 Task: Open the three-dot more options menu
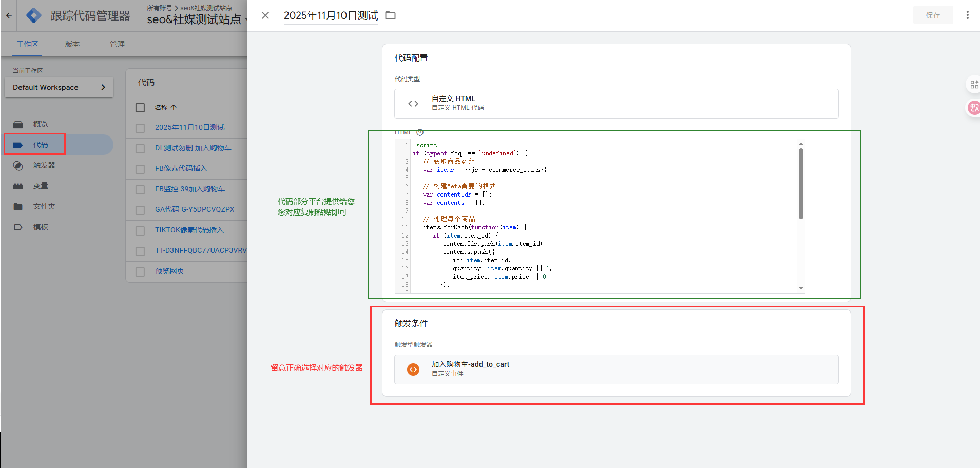click(967, 15)
